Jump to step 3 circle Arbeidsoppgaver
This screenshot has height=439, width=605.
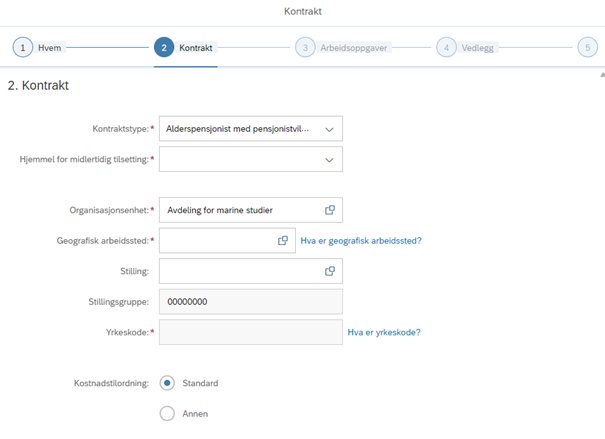pyautogui.click(x=305, y=47)
